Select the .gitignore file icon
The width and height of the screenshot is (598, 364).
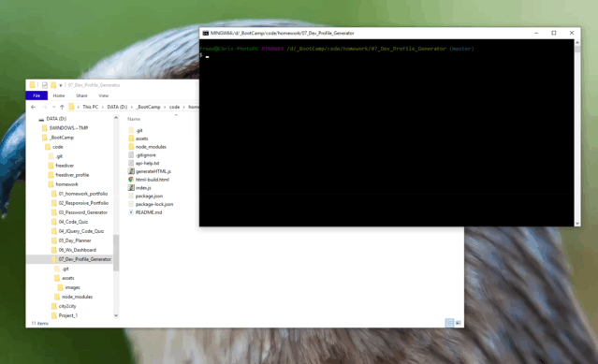[x=131, y=155]
